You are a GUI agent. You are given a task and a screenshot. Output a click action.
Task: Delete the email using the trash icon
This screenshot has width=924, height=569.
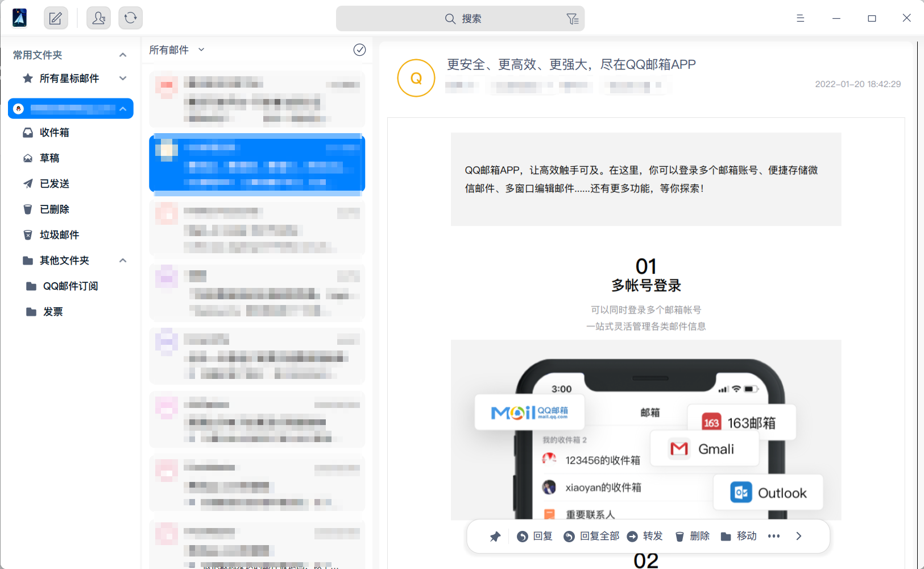coord(692,535)
